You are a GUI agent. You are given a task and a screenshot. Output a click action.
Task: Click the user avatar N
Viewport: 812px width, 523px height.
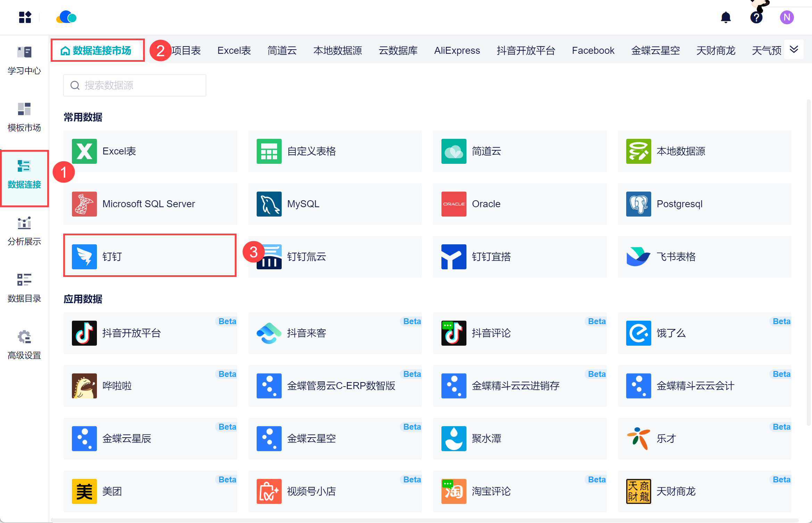[x=786, y=17]
